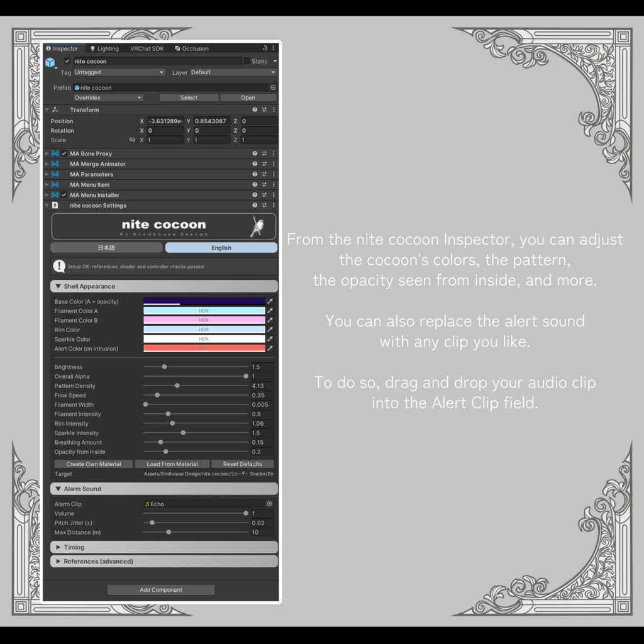Open MA Parameters help icon
The height and width of the screenshot is (644, 644).
pyautogui.click(x=255, y=174)
